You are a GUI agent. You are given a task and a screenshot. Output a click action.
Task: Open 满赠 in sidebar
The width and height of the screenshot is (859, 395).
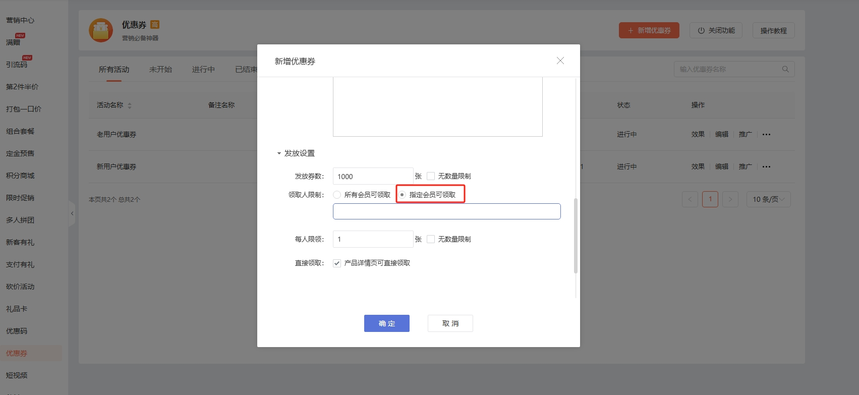(13, 42)
